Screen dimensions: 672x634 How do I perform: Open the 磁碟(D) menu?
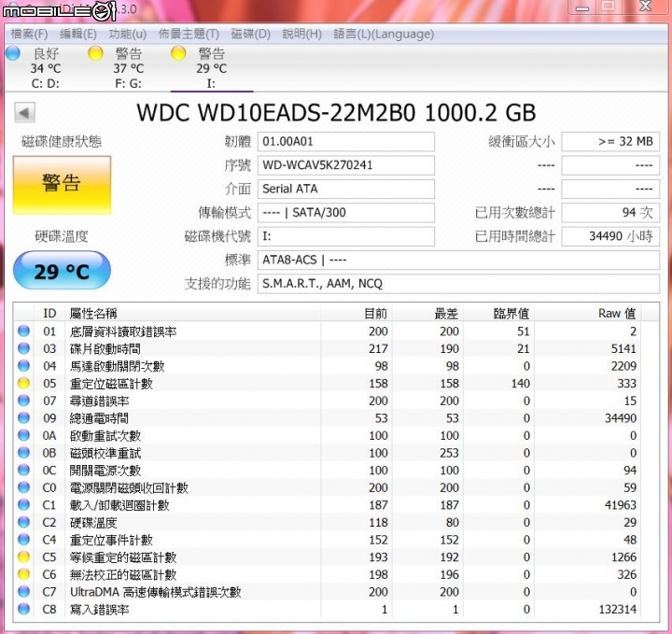[x=251, y=34]
